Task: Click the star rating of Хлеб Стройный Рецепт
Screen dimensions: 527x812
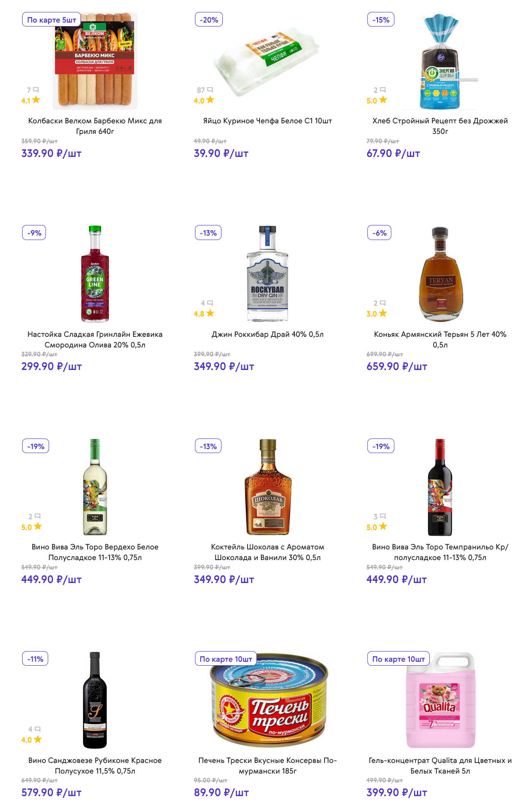Action: (382, 100)
